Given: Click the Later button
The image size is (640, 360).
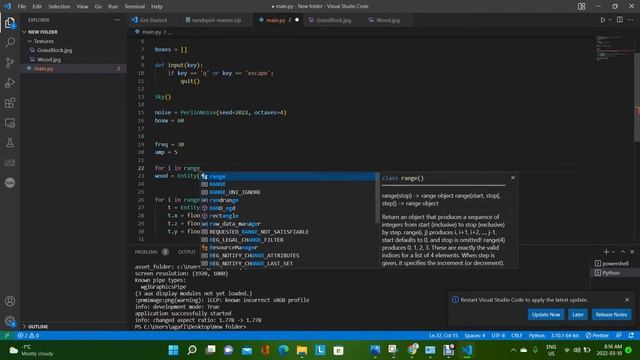Looking at the screenshot, I should tap(578, 314).
